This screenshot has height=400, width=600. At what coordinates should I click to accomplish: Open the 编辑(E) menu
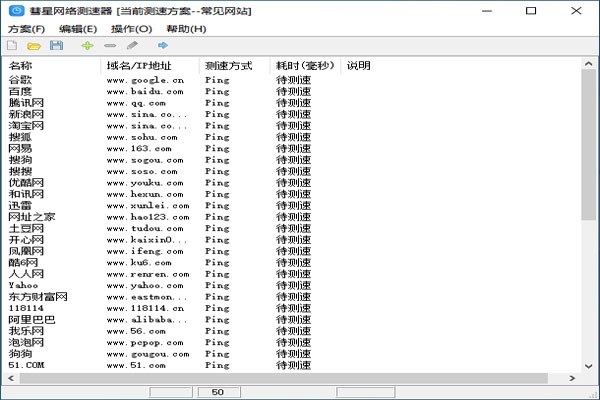[x=78, y=29]
